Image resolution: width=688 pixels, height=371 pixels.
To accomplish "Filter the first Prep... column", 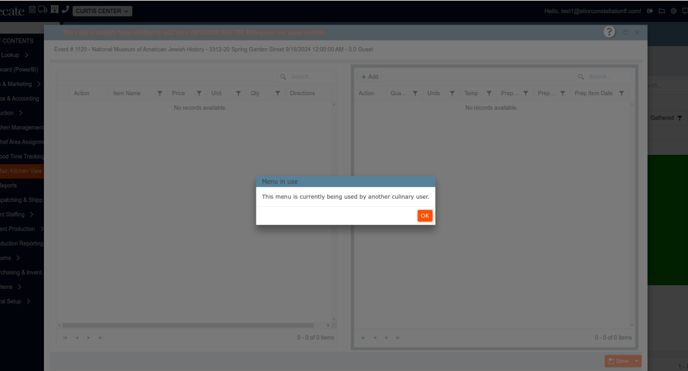I will [x=526, y=93].
